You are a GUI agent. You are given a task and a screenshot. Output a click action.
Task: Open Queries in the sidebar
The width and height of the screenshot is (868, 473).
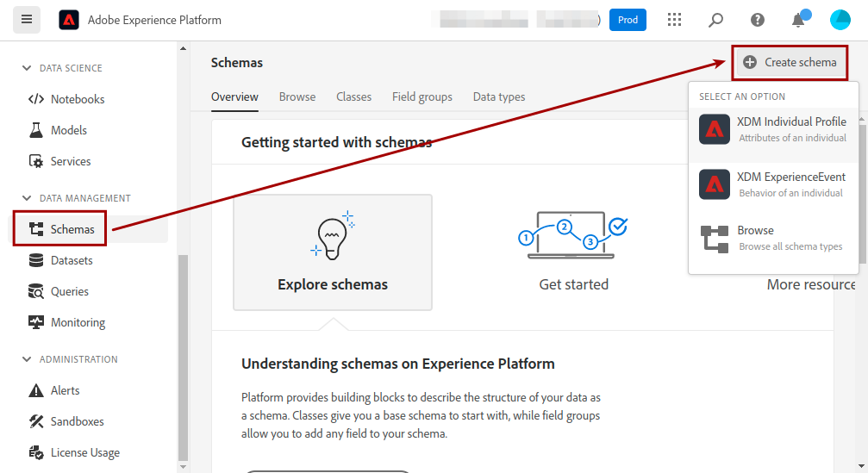(x=59, y=291)
